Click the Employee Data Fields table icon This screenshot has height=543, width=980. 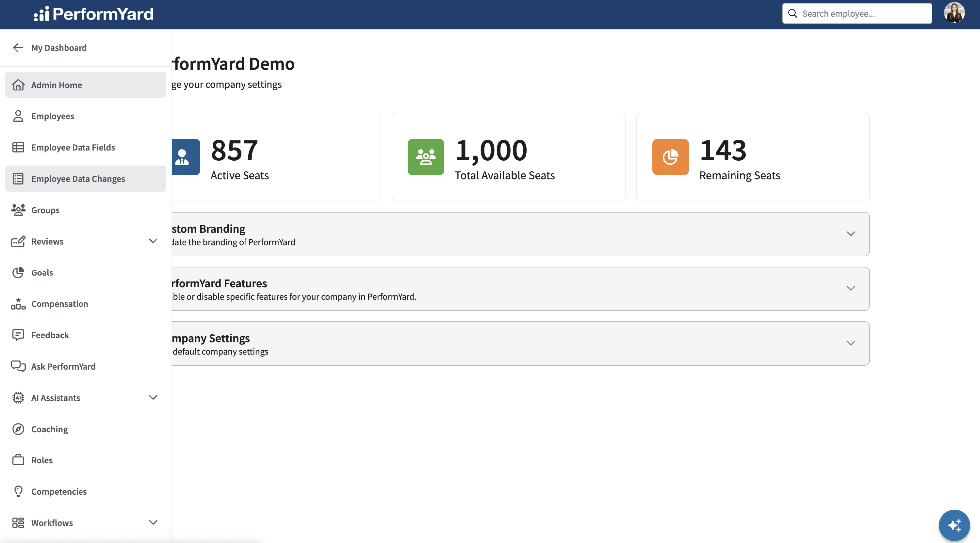(x=18, y=147)
